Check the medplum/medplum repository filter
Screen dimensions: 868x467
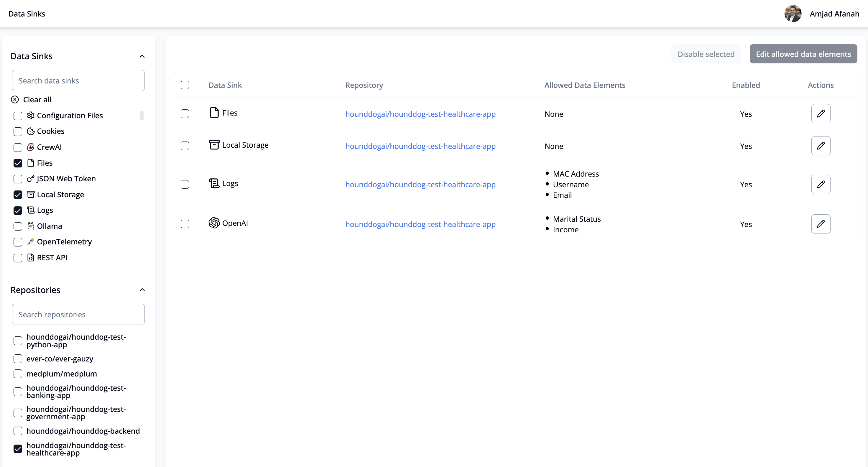pyautogui.click(x=18, y=374)
